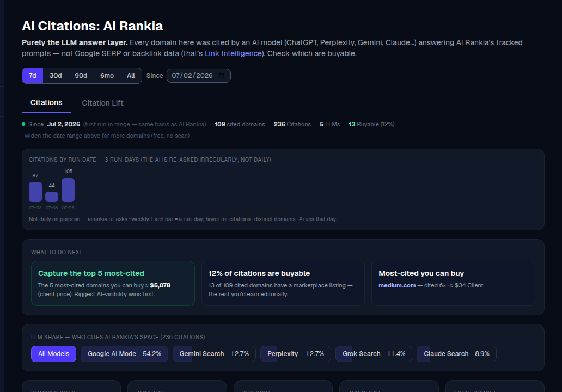
Task: Select the 6mo time range
Action: (107, 76)
